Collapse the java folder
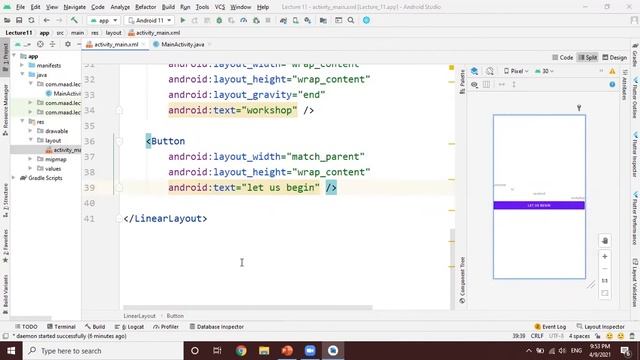This screenshot has width=640, height=360. point(22,75)
